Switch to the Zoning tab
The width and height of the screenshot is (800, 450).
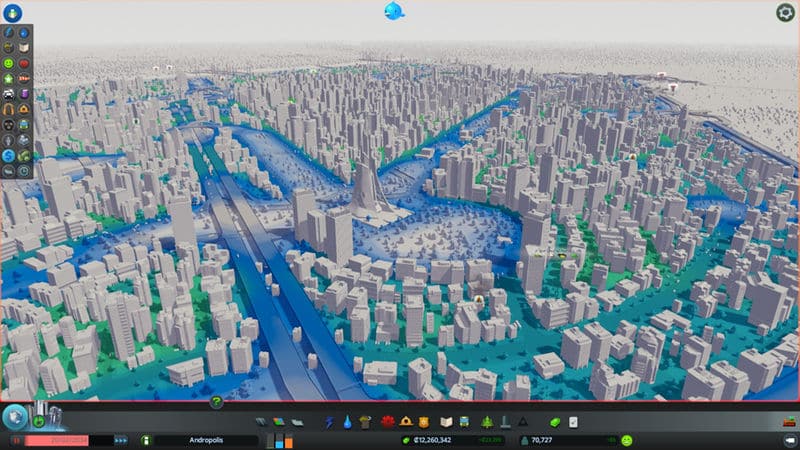[277, 423]
